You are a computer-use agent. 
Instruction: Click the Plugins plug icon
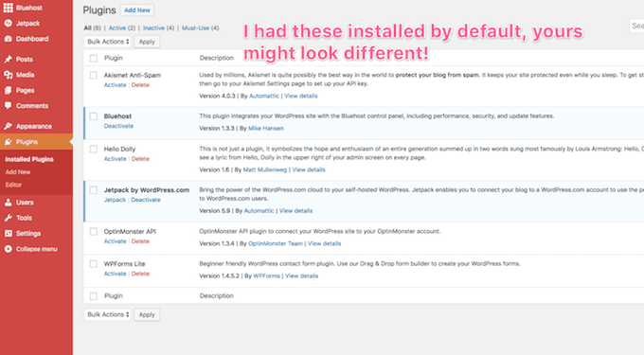8,142
